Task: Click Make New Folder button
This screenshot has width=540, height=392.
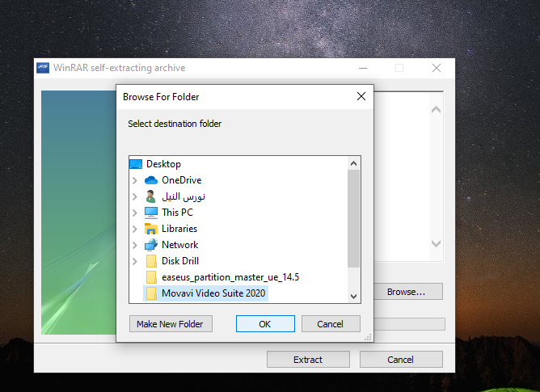Action: pos(171,324)
